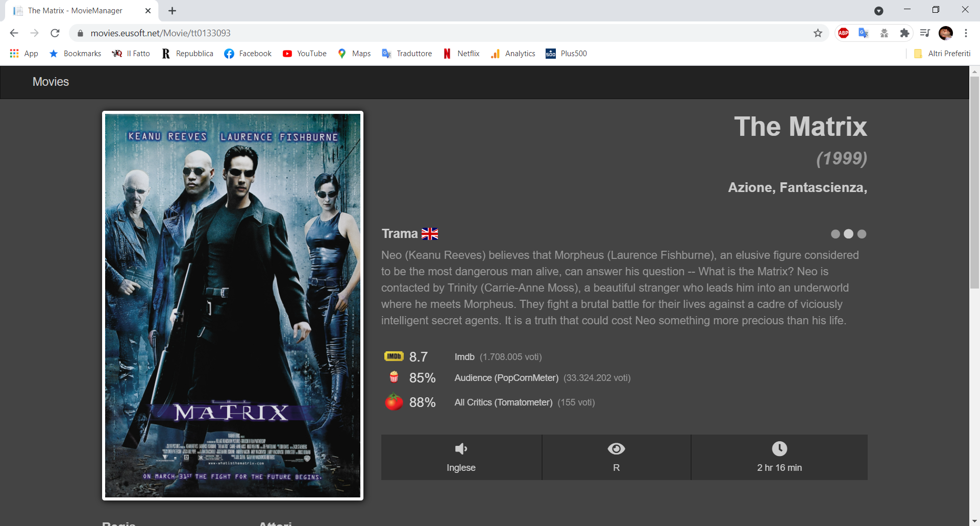Viewport: 980px width, 526px height.
Task: Click The Matrix title heading
Action: coord(800,127)
